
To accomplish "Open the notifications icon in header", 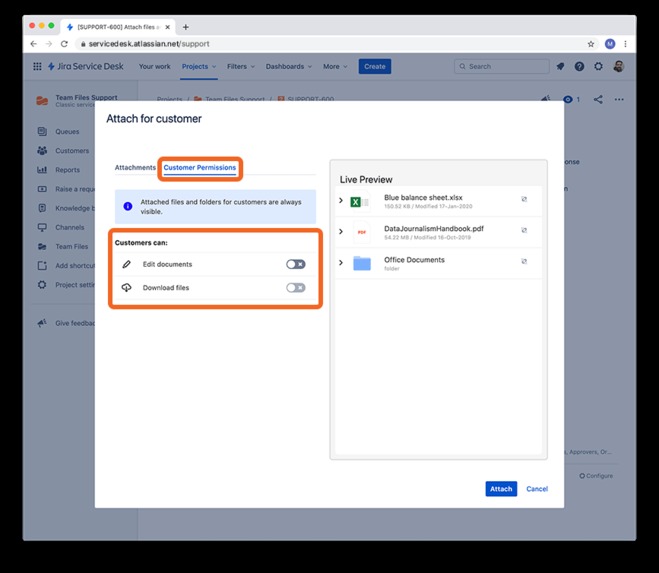I will pos(560,66).
